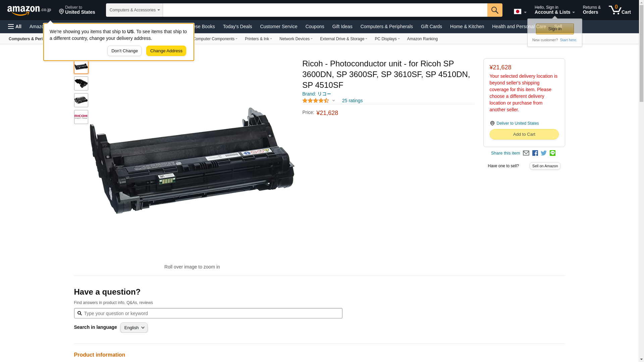
Task: Open the shopping cart icon
Action: tap(620, 10)
